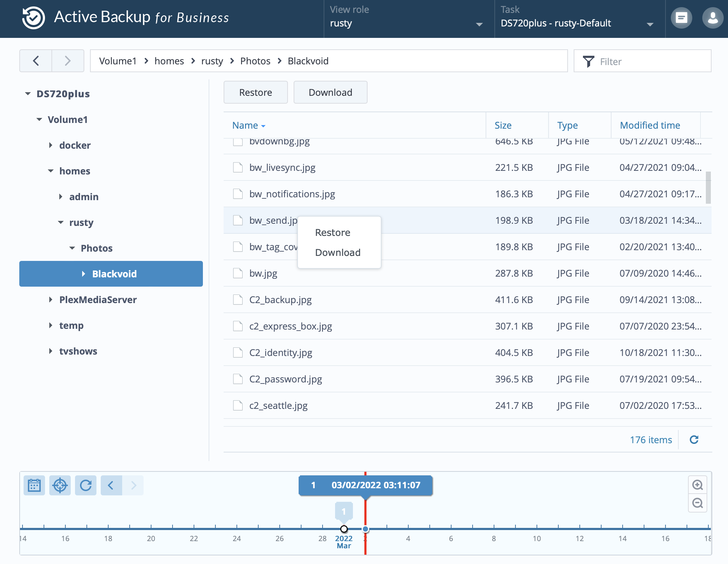The height and width of the screenshot is (564, 728).
Task: Click the bvdownbg.jpg file name
Action: point(279,142)
